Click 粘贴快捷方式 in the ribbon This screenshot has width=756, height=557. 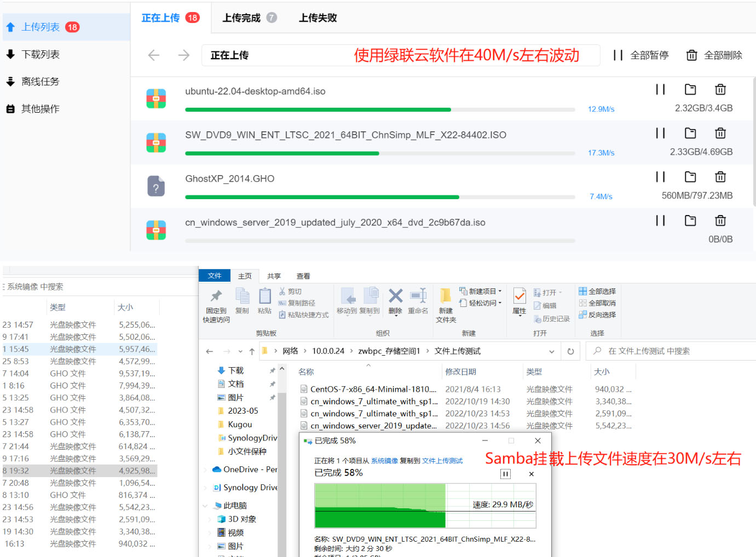[x=303, y=315]
